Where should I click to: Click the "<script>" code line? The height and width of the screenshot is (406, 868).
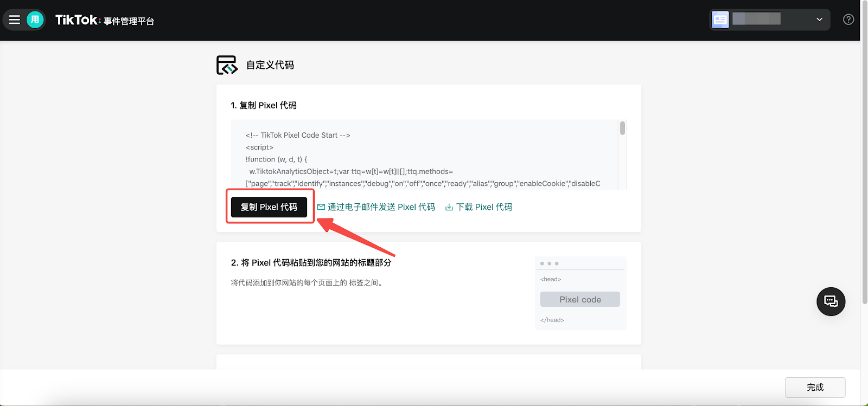coord(259,147)
